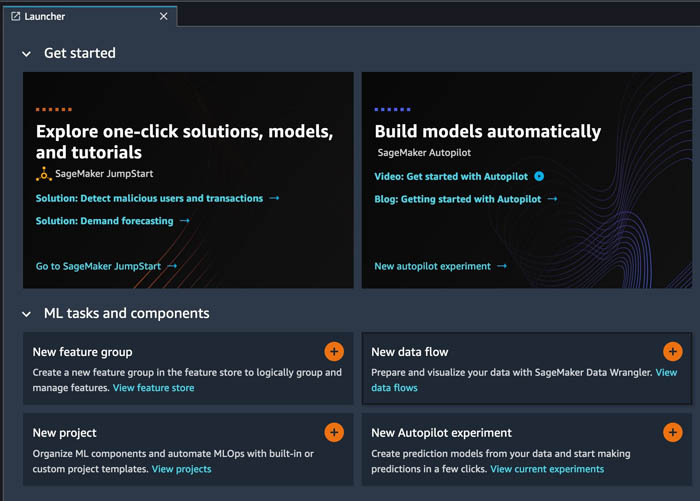This screenshot has width=700, height=501.
Task: Click the ML tasks and components heading
Action: (x=126, y=313)
